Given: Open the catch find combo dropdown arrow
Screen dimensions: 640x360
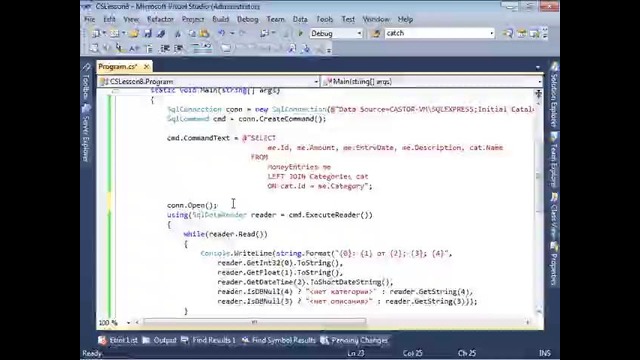Looking at the screenshot, I should tap(491, 33).
